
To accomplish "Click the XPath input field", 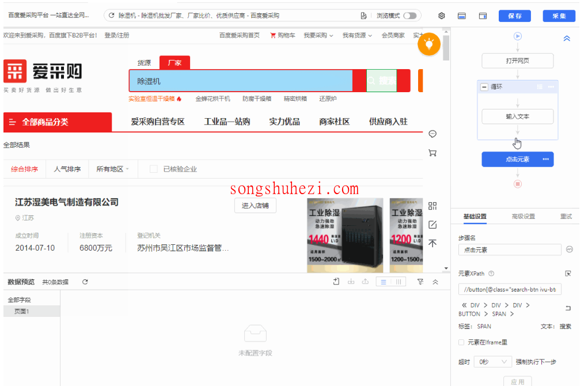I will pyautogui.click(x=510, y=289).
